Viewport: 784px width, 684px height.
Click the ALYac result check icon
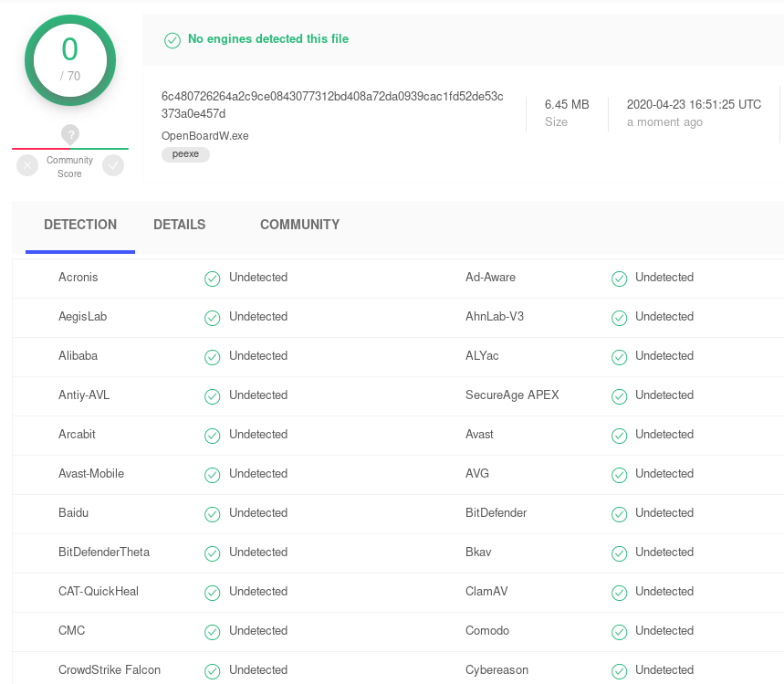[x=620, y=357]
